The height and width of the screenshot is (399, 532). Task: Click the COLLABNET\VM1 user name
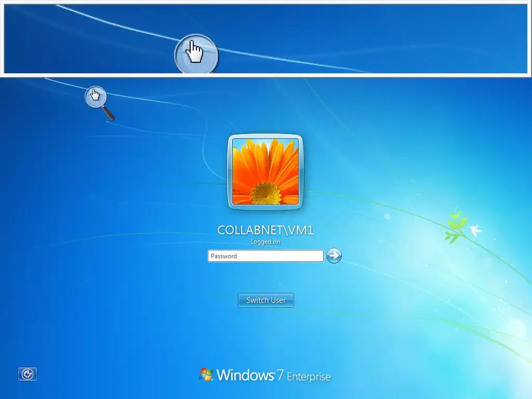pos(265,230)
